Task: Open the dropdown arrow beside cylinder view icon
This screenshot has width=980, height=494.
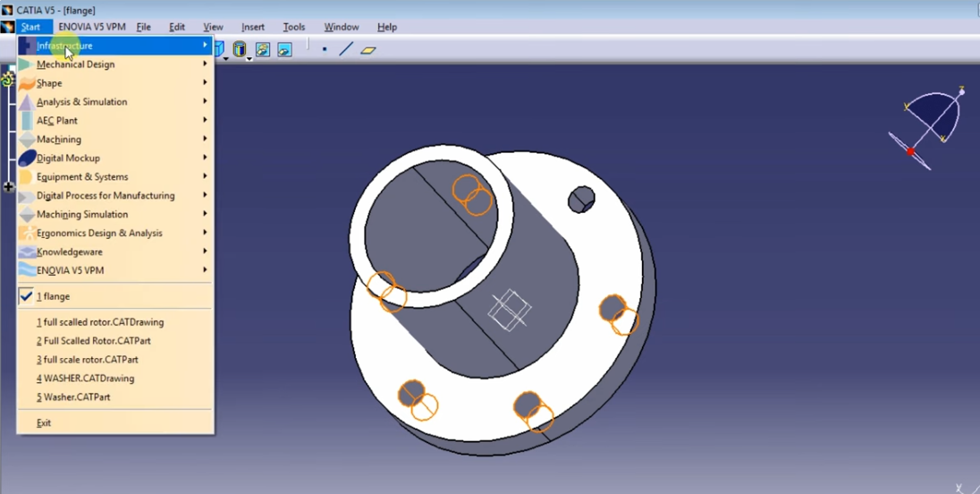Action: pyautogui.click(x=249, y=58)
